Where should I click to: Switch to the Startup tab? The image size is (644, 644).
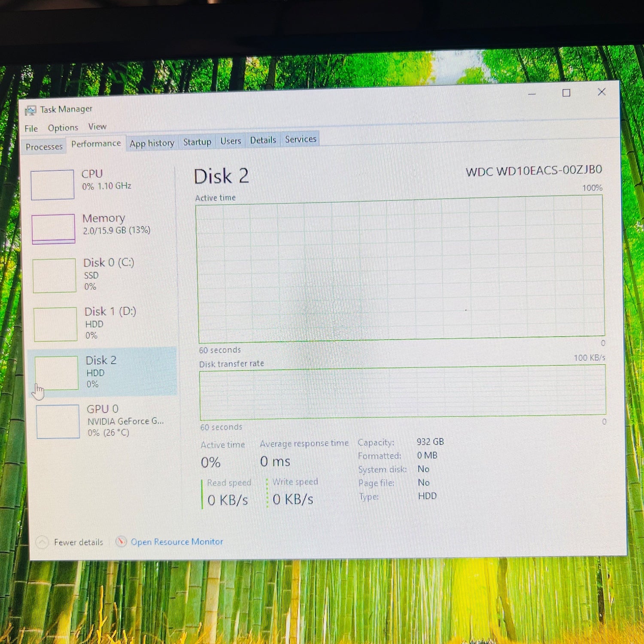click(x=197, y=142)
